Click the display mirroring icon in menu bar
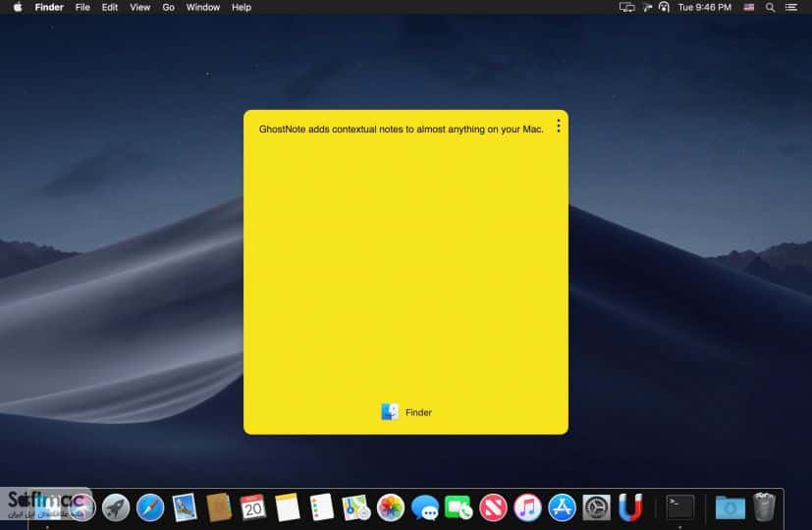812x530 pixels. point(626,7)
